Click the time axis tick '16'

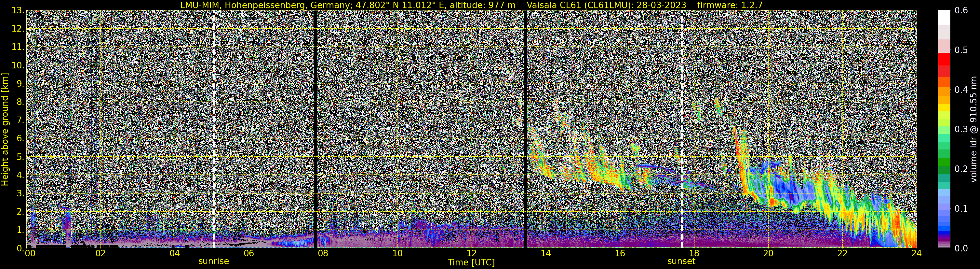click(620, 253)
